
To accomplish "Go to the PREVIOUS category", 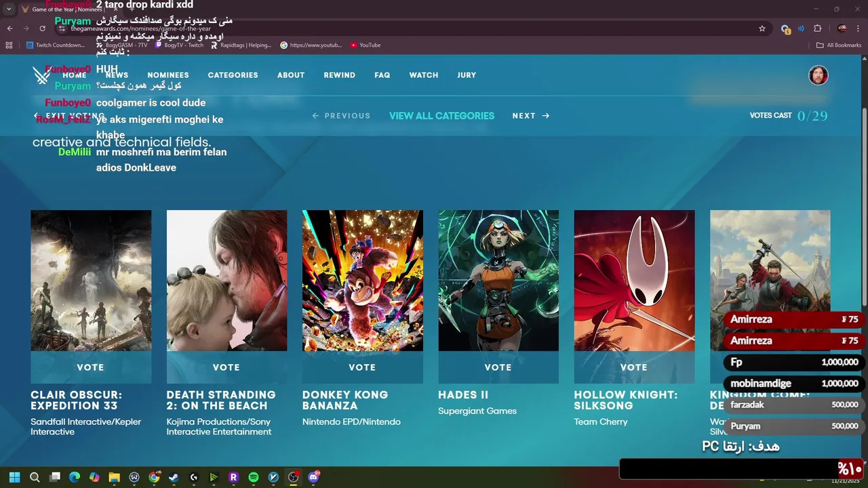I will coord(341,116).
